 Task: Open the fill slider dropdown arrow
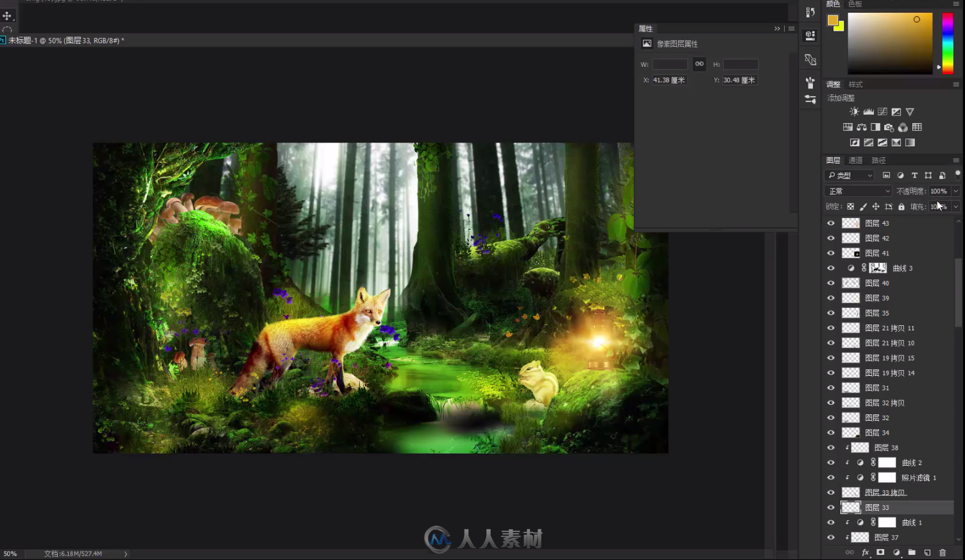[956, 207]
